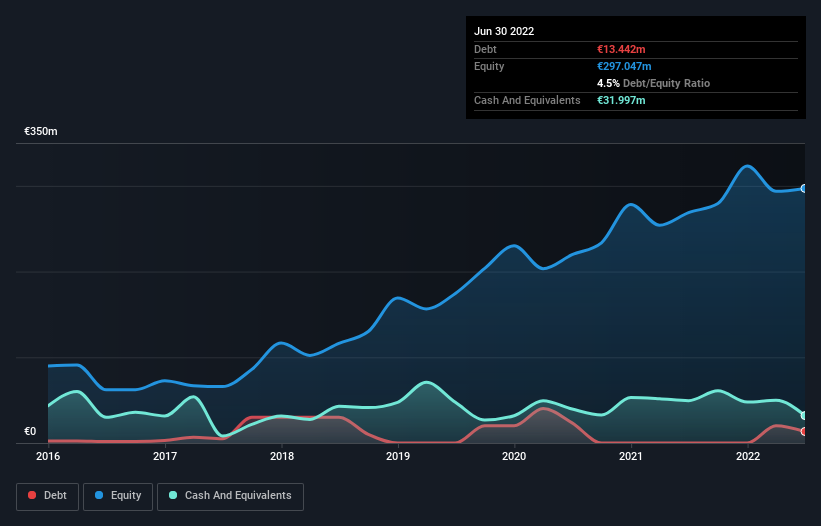This screenshot has height=526, width=821.
Task: Click the €297.047m equity value
Action: tap(624, 66)
